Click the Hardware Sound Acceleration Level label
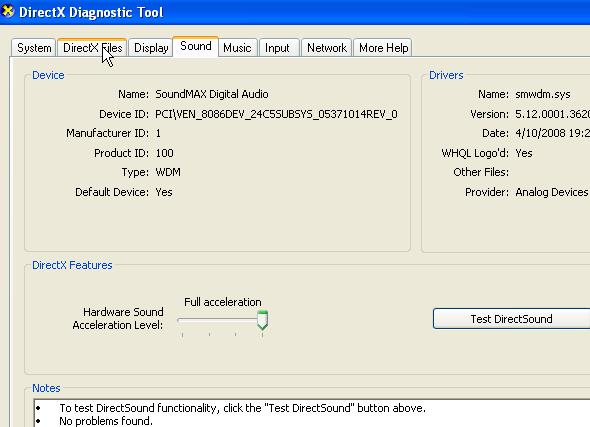590x427 pixels. pyautogui.click(x=118, y=318)
